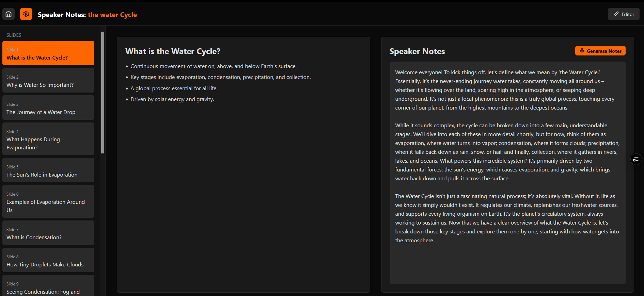Click the 'Speaker Notes: the water Cycle' title

[88, 15]
